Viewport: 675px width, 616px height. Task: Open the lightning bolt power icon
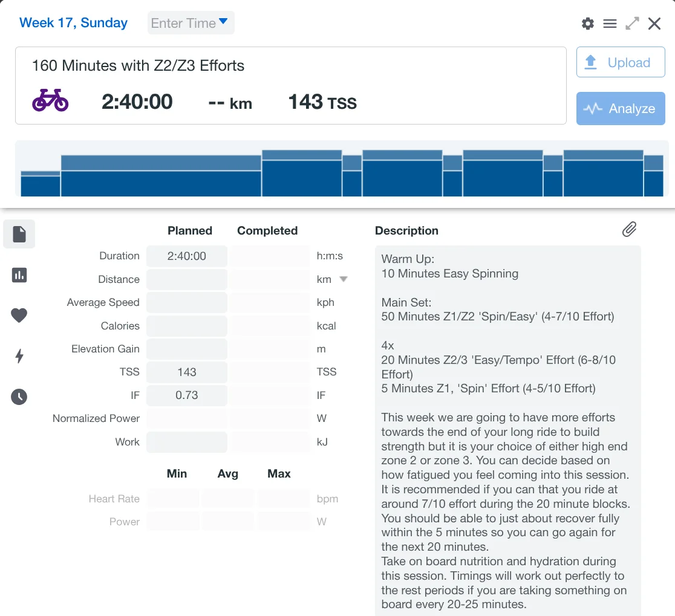[x=19, y=356]
